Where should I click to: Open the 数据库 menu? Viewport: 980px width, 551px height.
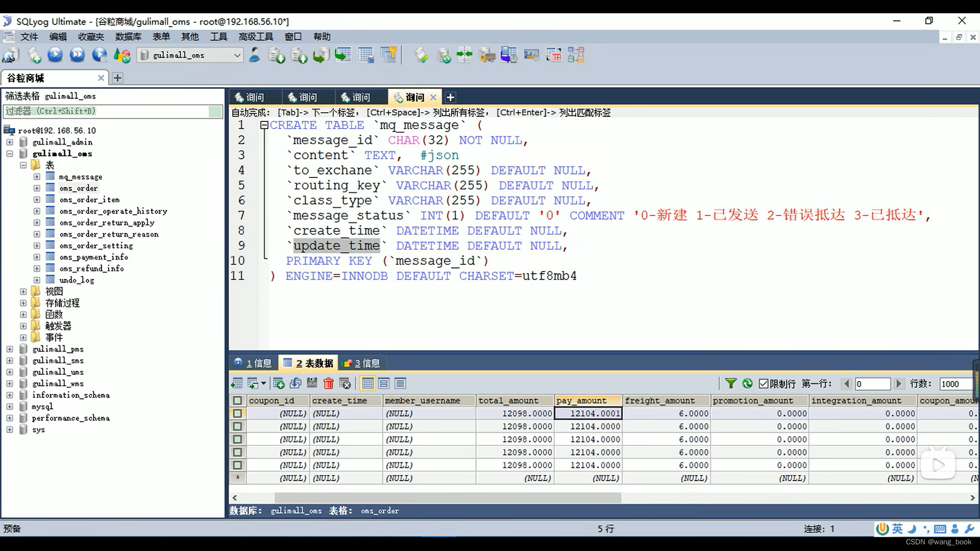point(128,37)
